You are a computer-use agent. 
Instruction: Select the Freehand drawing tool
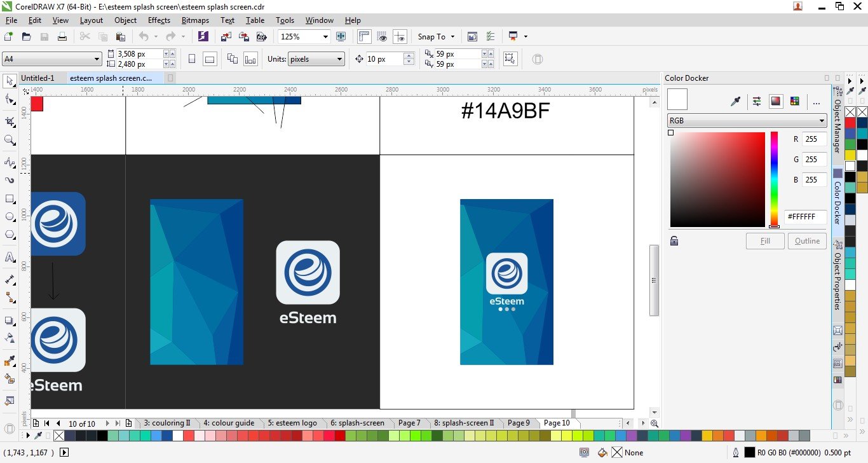click(x=10, y=162)
